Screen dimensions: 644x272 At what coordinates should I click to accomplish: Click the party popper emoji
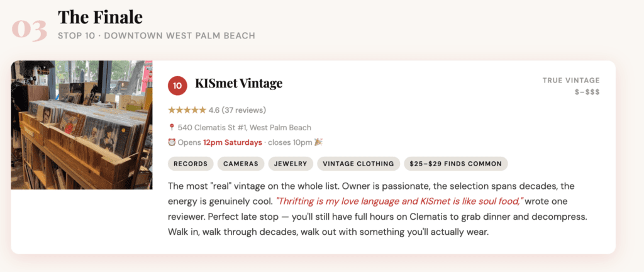click(318, 142)
